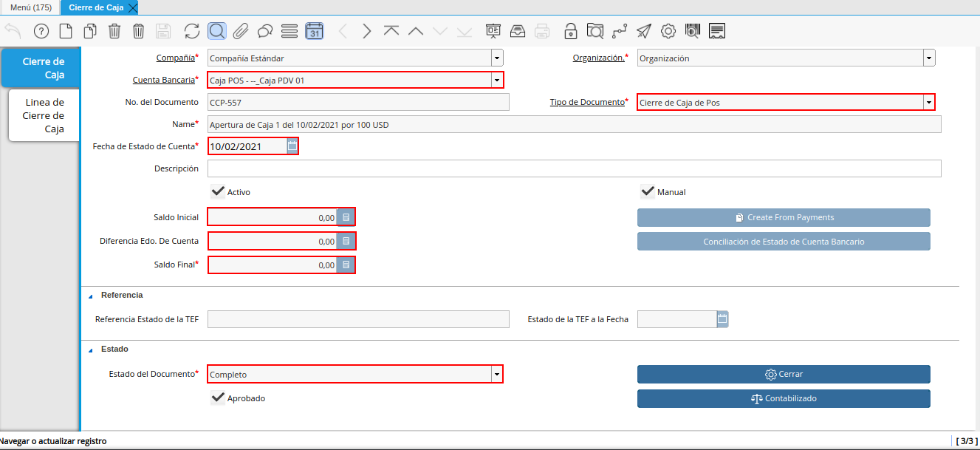Go to previous record up chevron
This screenshot has width=980, height=450.
click(416, 31)
